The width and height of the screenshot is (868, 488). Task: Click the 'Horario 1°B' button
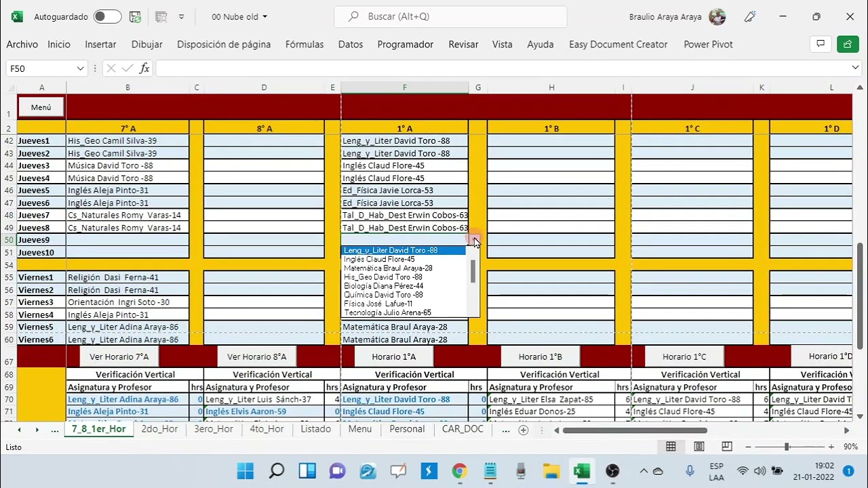click(540, 357)
